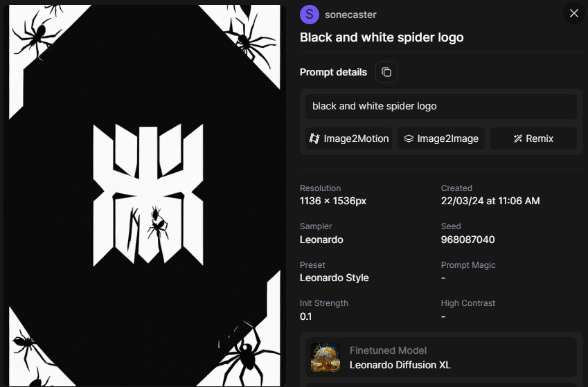Click the Init Strength value 0.1

click(x=306, y=316)
